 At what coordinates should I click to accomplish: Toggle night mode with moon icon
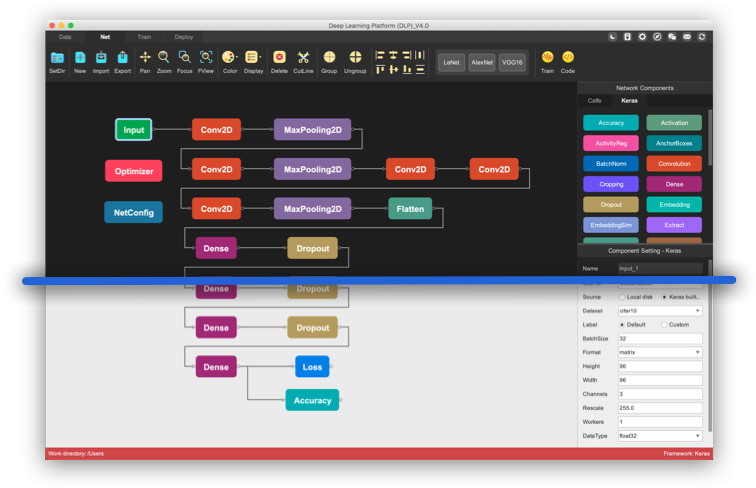(612, 37)
